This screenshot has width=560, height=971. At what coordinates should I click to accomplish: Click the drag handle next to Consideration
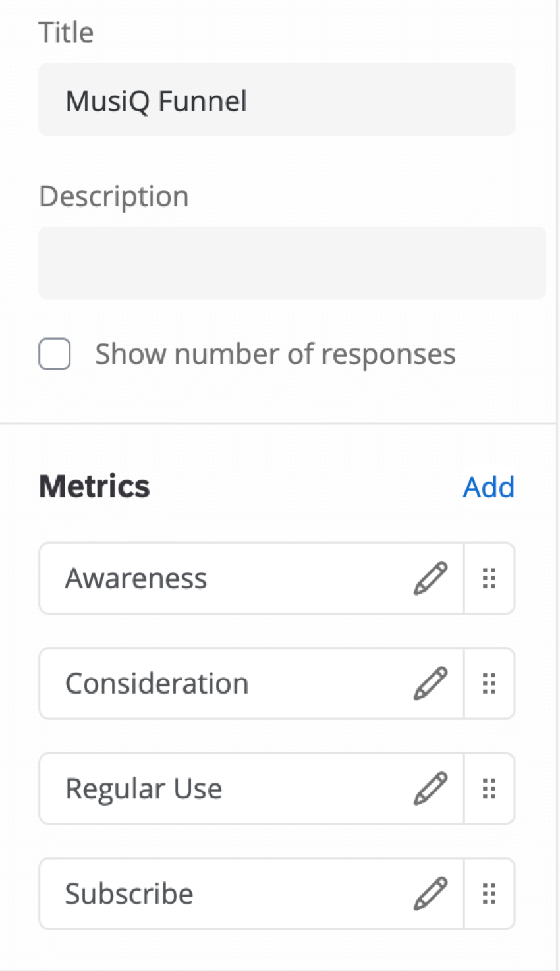[489, 683]
